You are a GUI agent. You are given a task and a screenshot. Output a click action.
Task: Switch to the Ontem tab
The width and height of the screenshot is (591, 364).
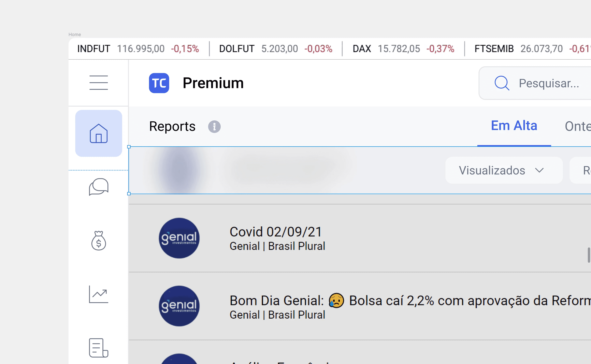click(578, 126)
